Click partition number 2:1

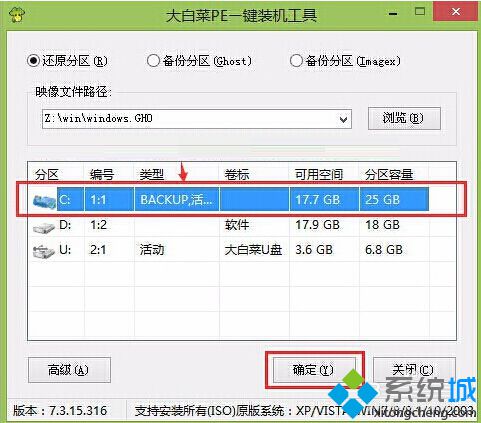point(98,250)
